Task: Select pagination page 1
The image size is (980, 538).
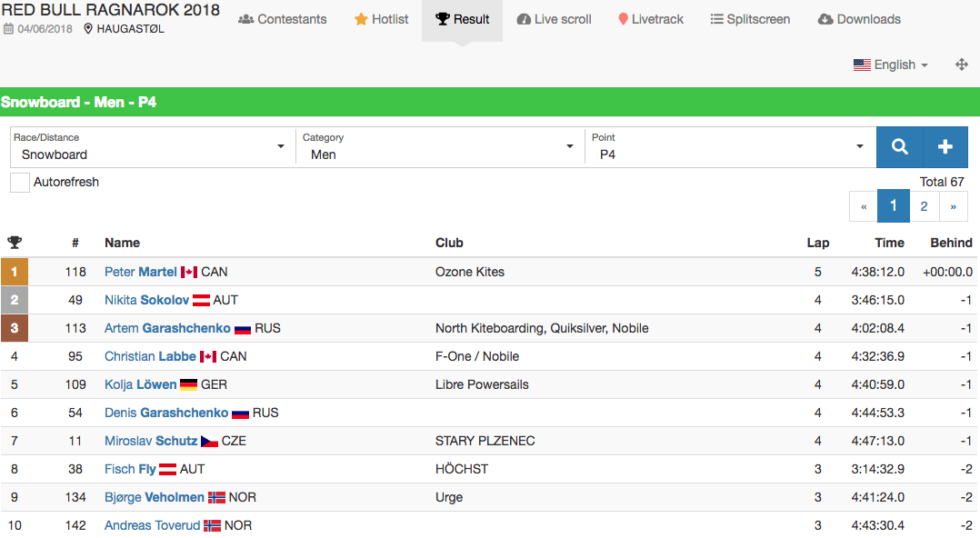Action: click(x=893, y=206)
